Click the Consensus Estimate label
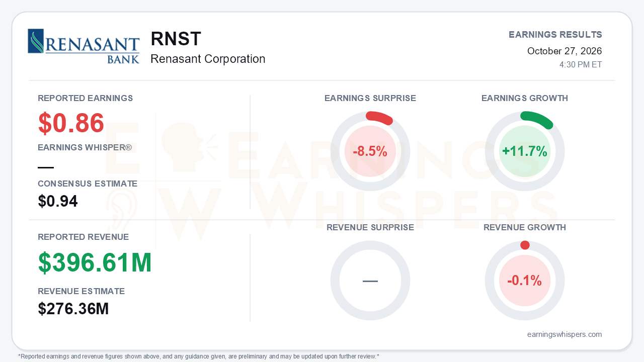 pos(88,184)
